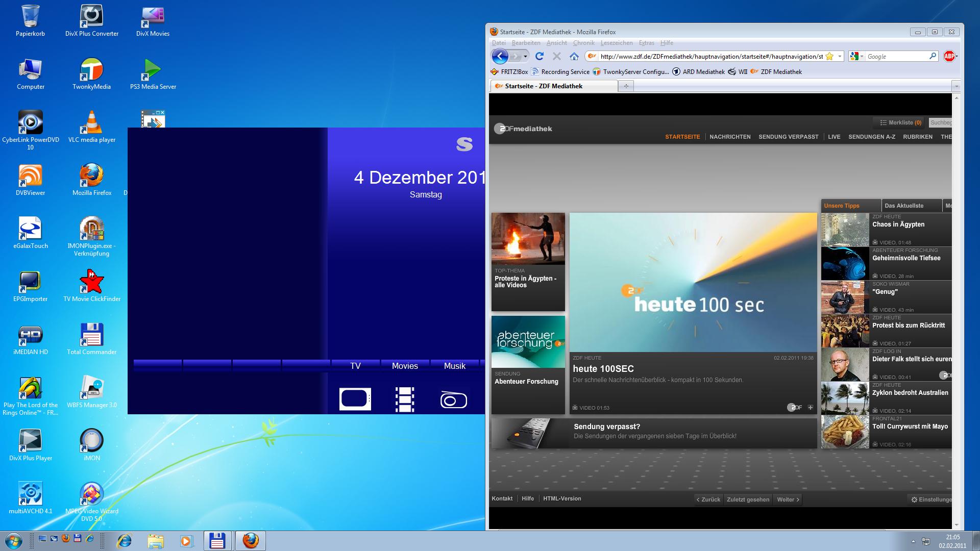This screenshot has height=551, width=980.
Task: Launch DivX Plus Player from desktop
Action: pos(30,445)
